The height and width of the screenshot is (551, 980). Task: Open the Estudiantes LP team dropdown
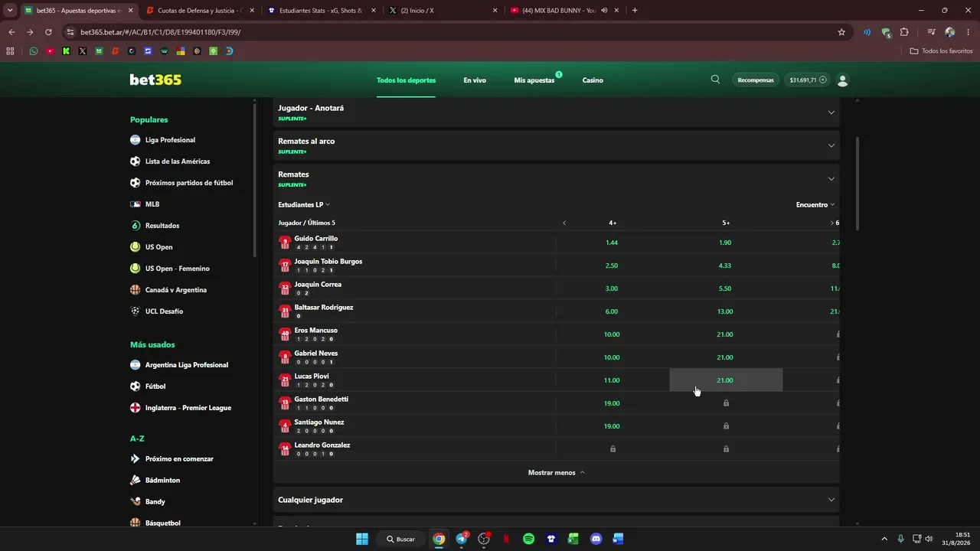(304, 205)
